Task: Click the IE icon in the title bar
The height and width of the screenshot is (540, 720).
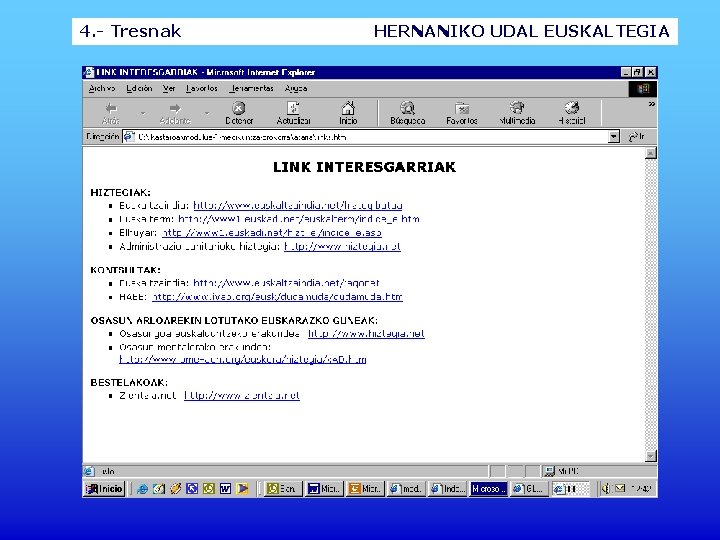Action: tap(89, 73)
